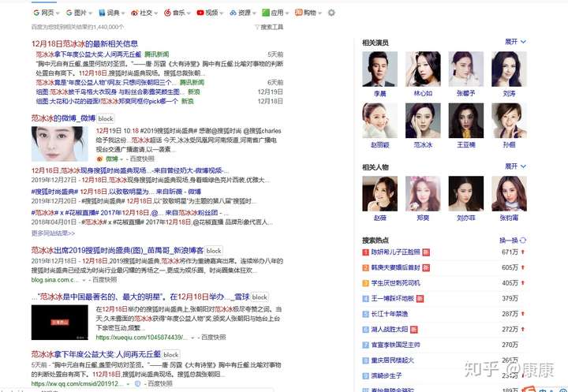
Task: Open the 音乐 menu
Action: [177, 13]
